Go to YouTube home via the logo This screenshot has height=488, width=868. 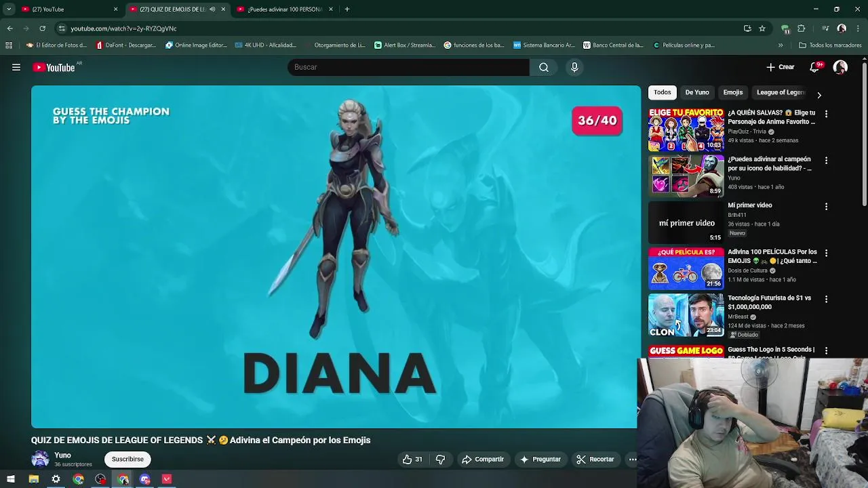coord(54,67)
